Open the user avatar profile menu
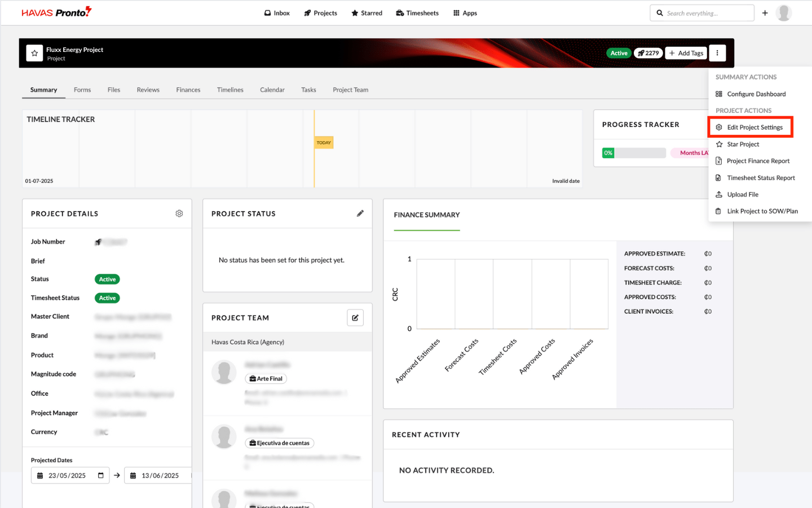The image size is (812, 508). click(784, 13)
